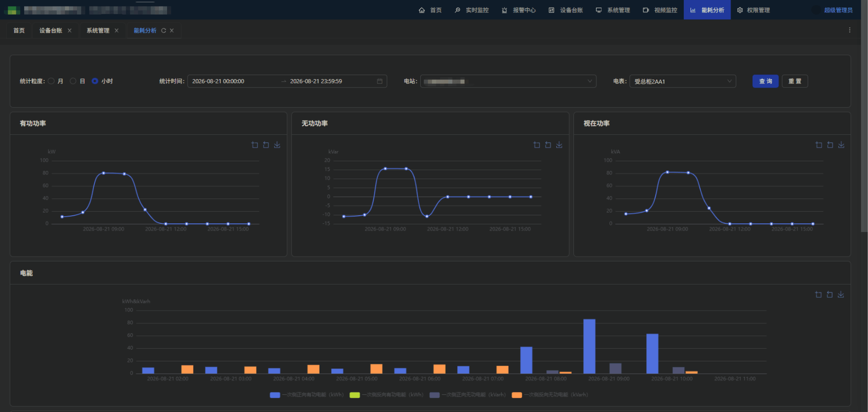Screen dimensions: 868x412
Task: Save 电能 bar chart as image
Action: click(x=841, y=294)
